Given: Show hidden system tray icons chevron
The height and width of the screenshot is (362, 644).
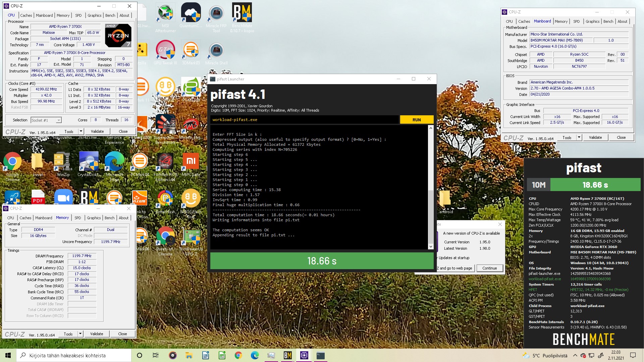Looking at the screenshot, I should tap(575, 355).
